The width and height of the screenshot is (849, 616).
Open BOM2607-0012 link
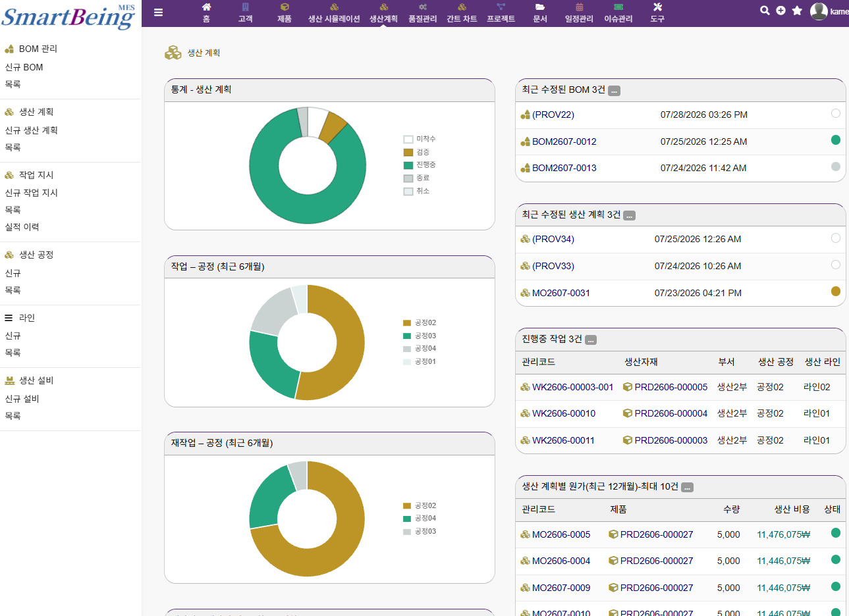tap(564, 141)
